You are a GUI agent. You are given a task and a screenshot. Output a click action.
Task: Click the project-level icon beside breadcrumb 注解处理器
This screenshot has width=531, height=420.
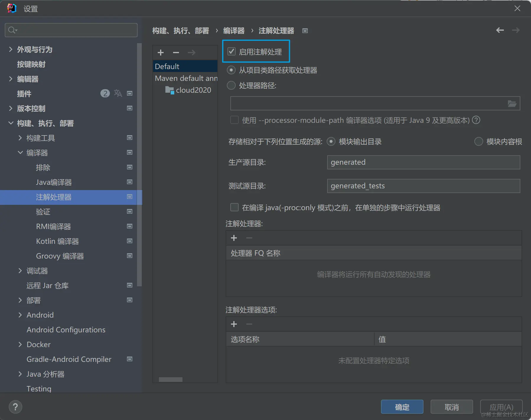[x=305, y=31]
